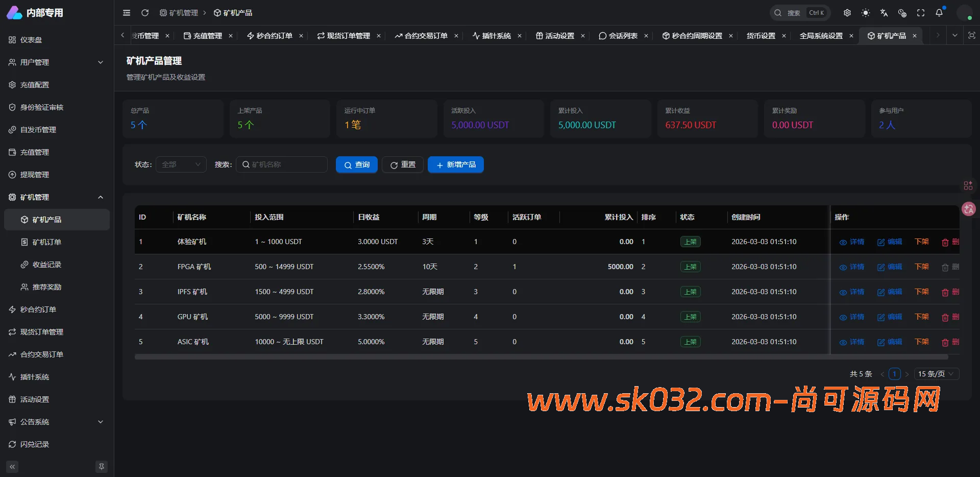Refresh the page using the reload icon
Viewport: 980px width, 477px height.
[x=145, y=13]
